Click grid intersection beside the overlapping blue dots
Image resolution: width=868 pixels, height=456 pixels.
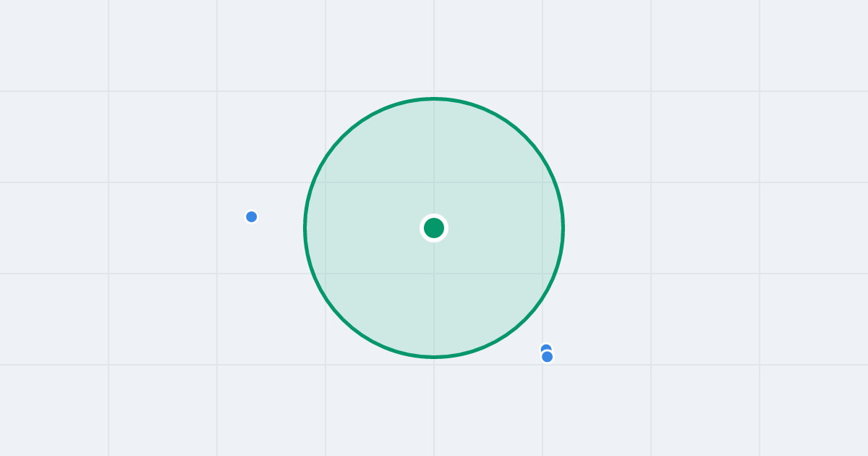pos(542,365)
